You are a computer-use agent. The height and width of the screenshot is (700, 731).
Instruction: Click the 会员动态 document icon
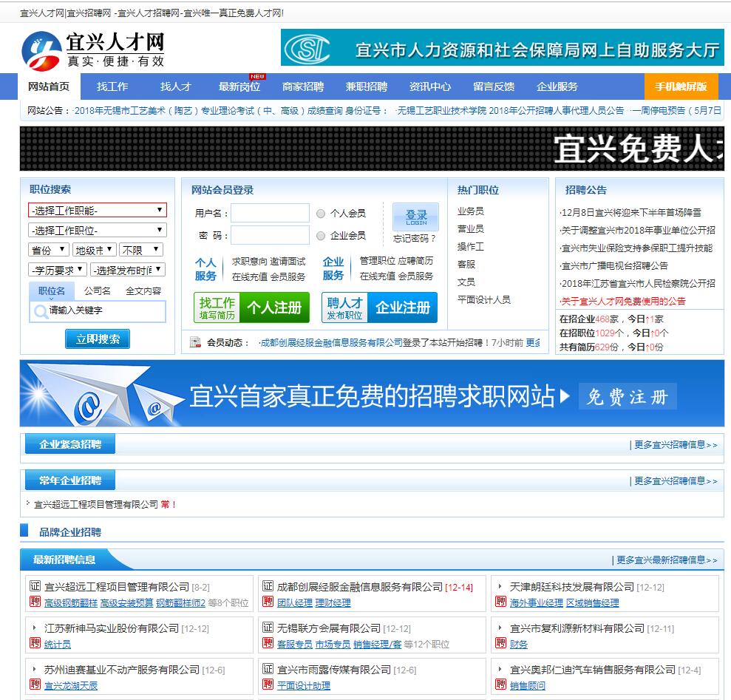pos(195,342)
